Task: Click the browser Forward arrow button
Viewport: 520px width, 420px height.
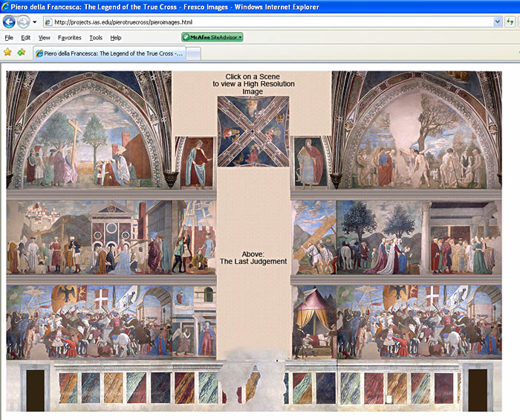Action: point(23,22)
